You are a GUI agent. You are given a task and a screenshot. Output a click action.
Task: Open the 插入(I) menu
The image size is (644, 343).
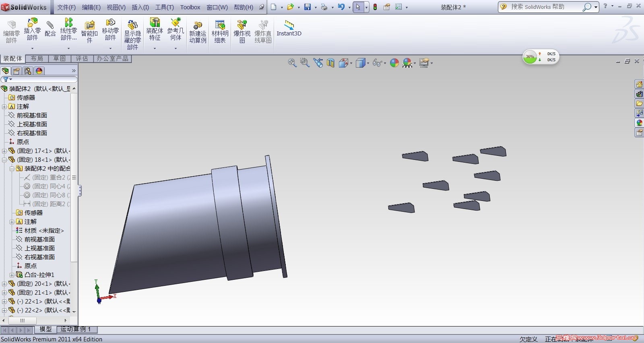tap(140, 7)
